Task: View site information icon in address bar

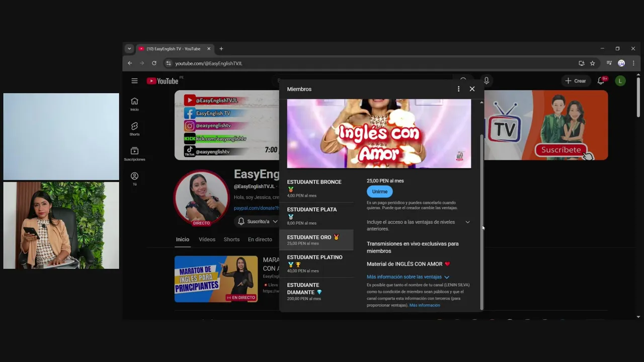Action: [x=169, y=63]
